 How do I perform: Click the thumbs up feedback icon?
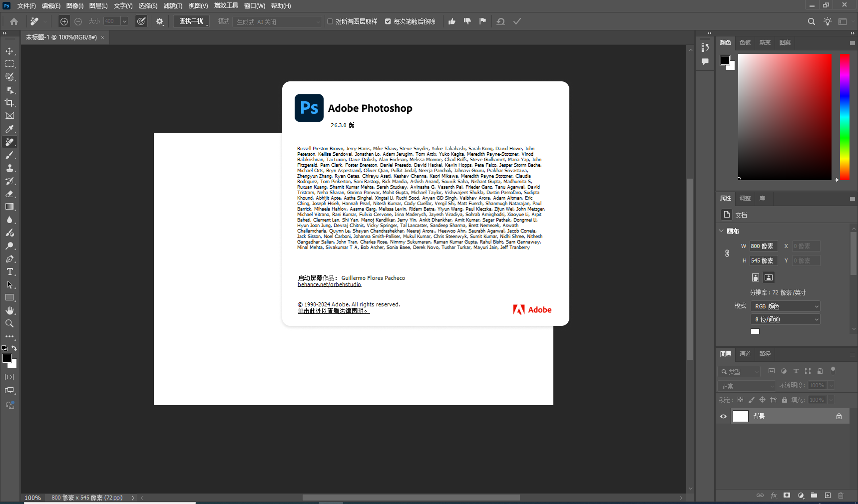pos(452,21)
